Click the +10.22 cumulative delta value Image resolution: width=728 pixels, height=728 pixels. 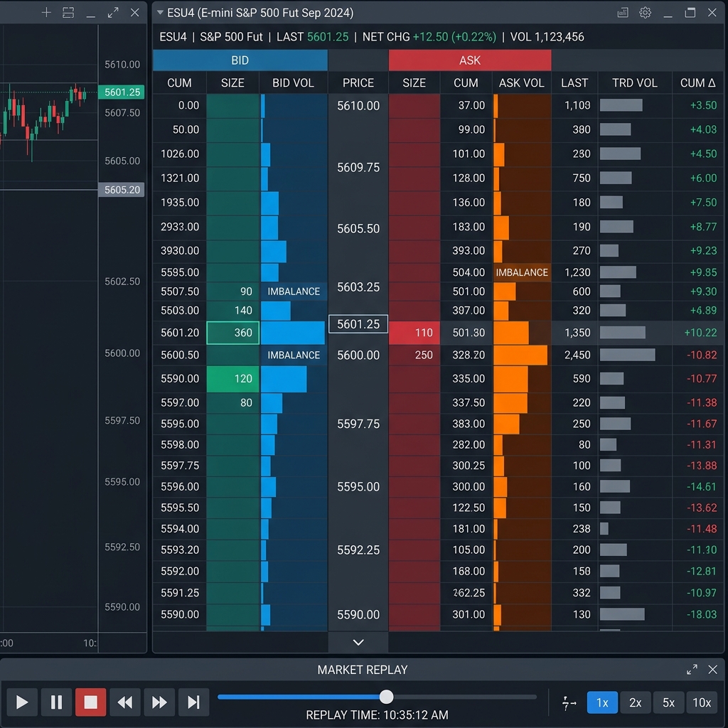coord(700,333)
